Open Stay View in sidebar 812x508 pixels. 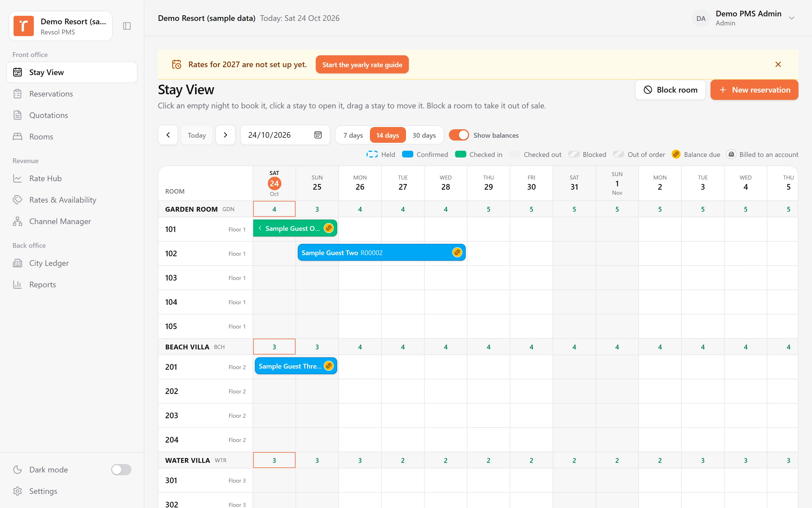72,72
